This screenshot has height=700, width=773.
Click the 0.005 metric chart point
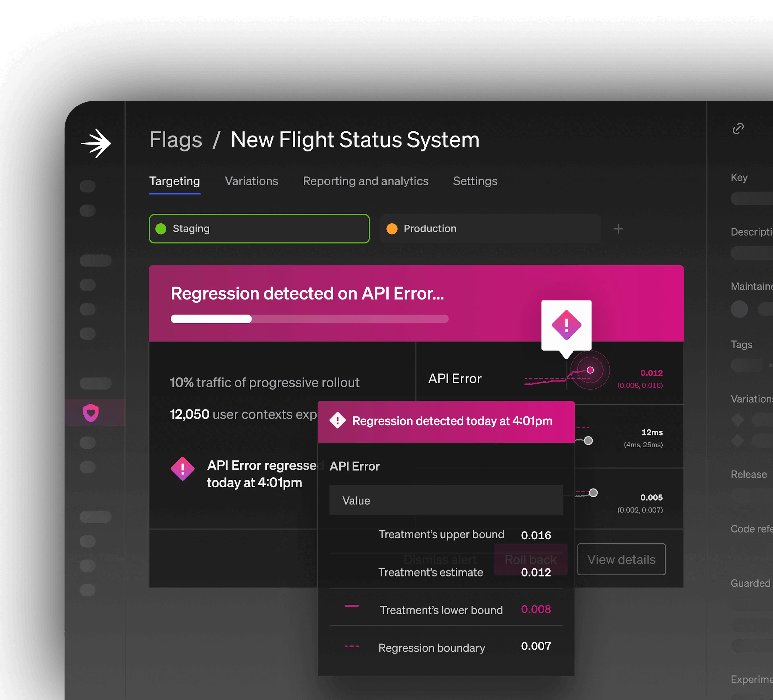(x=593, y=493)
